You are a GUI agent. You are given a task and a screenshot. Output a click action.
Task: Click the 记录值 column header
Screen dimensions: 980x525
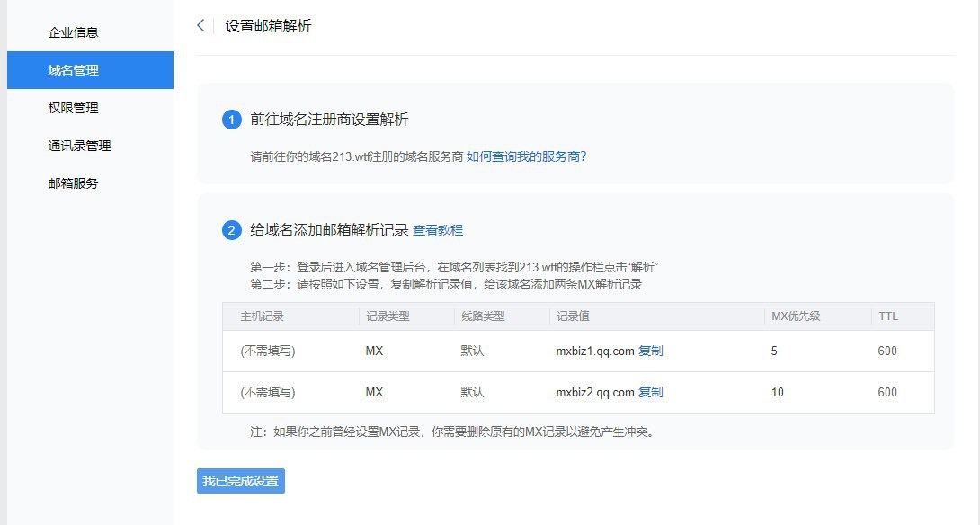(573, 316)
